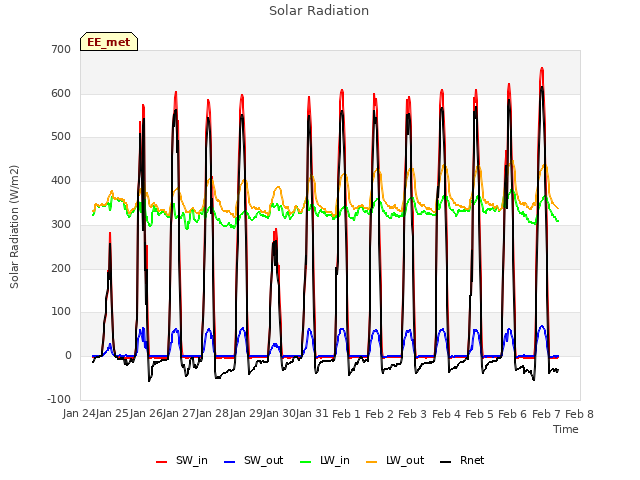Toggle LW_in series in legend

pyautogui.click(x=325, y=460)
